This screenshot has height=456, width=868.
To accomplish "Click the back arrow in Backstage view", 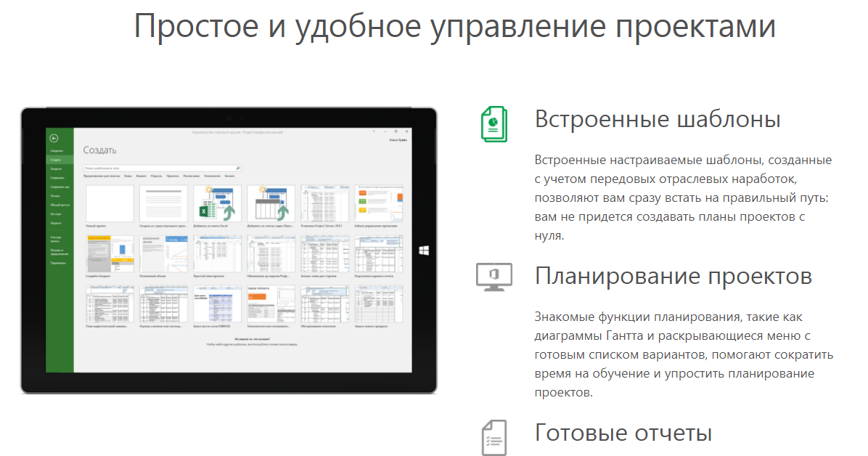I will tap(54, 139).
